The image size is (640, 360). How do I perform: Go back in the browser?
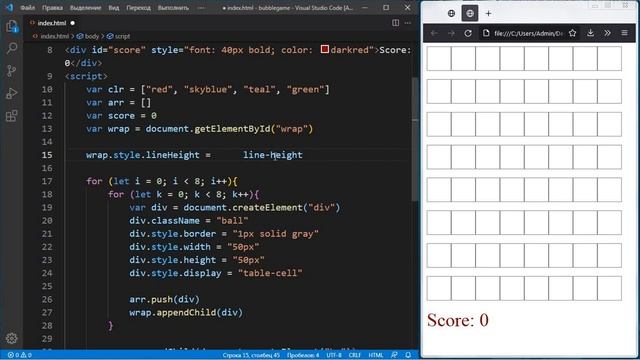tap(434, 33)
